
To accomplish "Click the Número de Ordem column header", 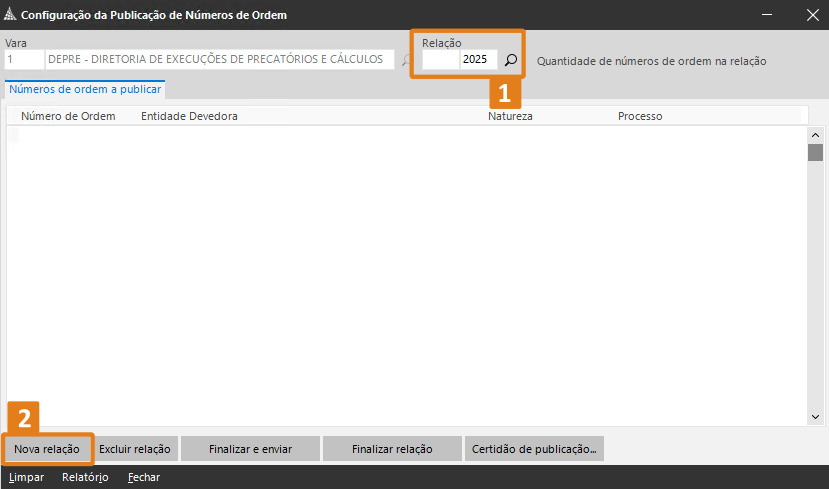I will (68, 116).
